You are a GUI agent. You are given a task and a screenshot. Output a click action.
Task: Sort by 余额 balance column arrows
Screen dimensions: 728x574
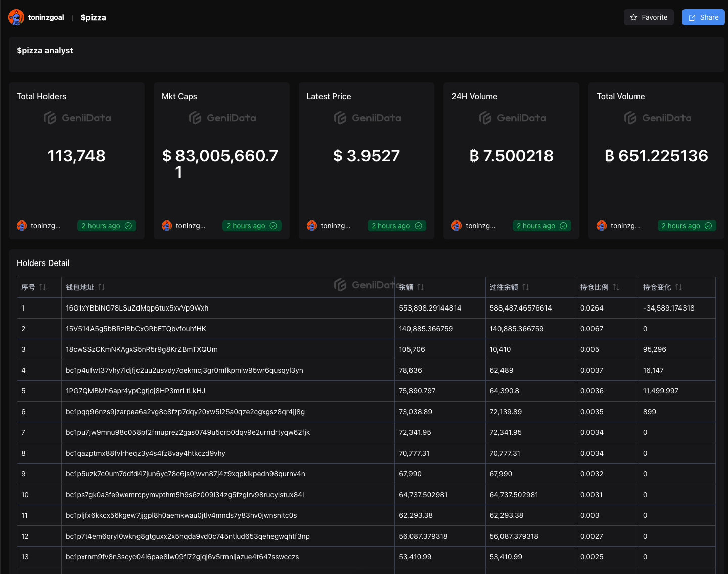coord(421,287)
